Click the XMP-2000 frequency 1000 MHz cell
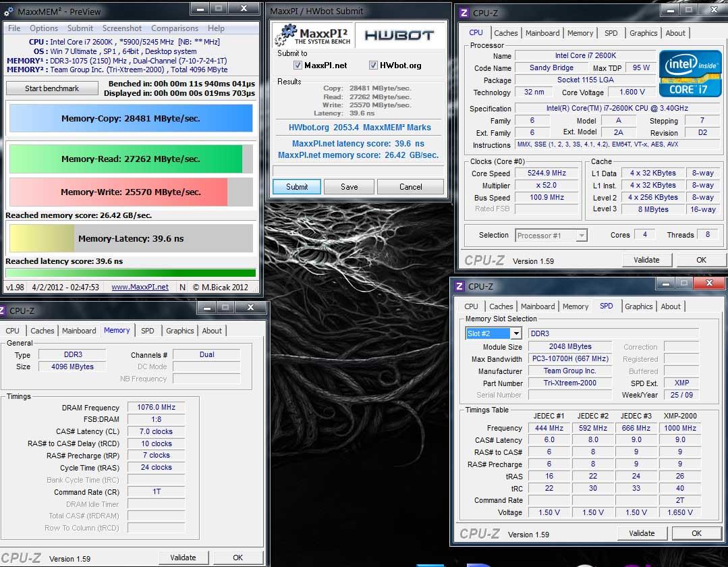This screenshot has height=567, width=728. [679, 428]
